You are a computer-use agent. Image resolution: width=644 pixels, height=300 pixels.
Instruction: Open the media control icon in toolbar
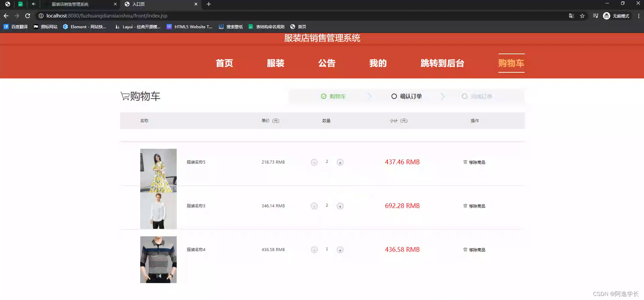coord(595,16)
